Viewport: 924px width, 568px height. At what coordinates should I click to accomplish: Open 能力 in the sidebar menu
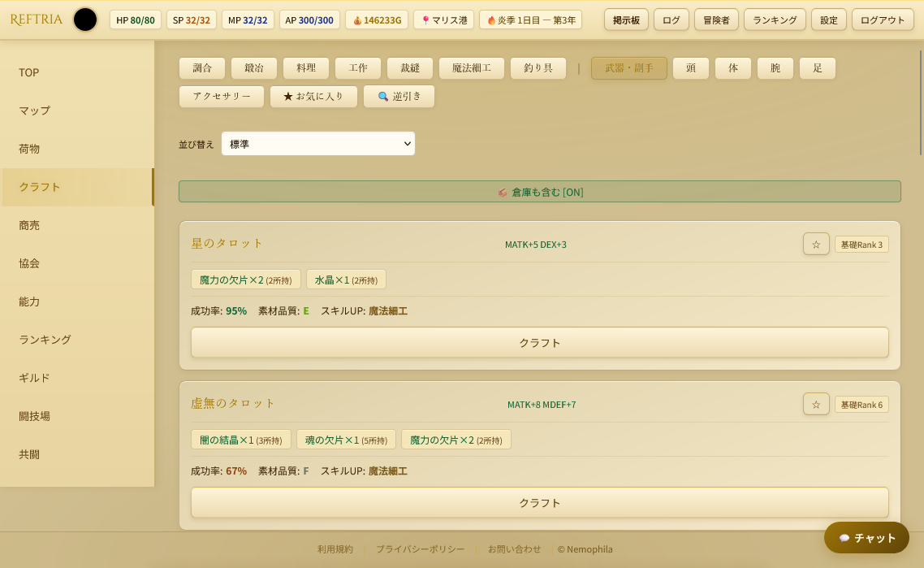click(28, 301)
